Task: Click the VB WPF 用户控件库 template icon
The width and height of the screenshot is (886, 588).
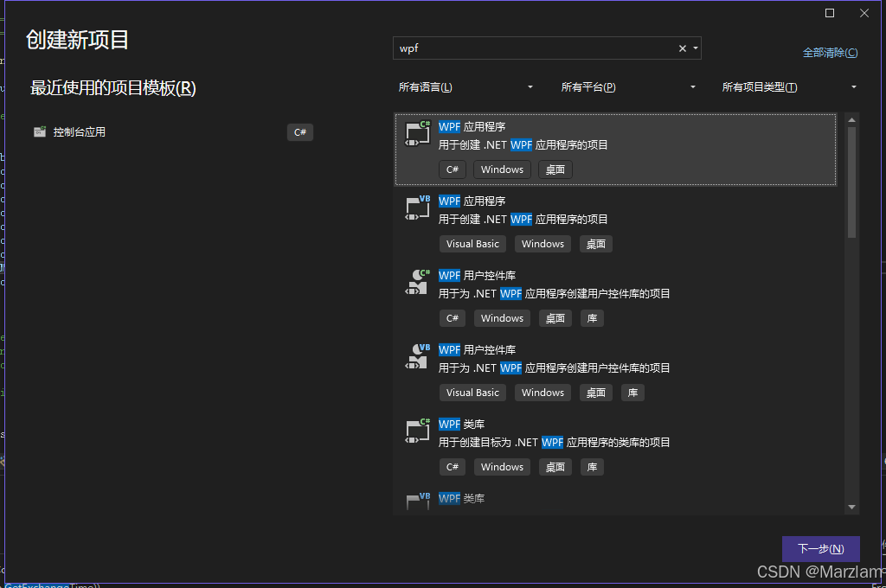Action: tap(418, 356)
